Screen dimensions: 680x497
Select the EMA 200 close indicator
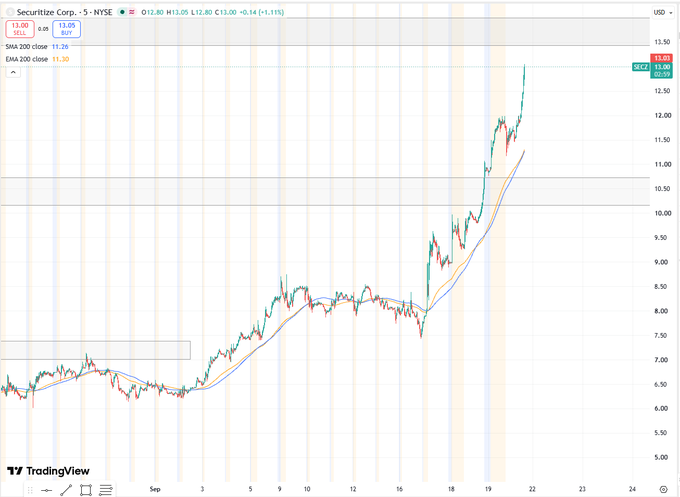click(x=26, y=59)
